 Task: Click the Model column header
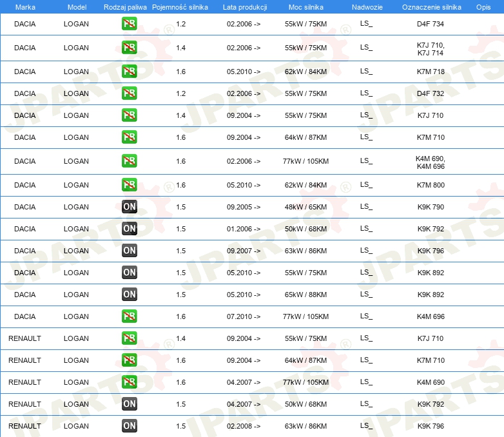pyautogui.click(x=77, y=7)
